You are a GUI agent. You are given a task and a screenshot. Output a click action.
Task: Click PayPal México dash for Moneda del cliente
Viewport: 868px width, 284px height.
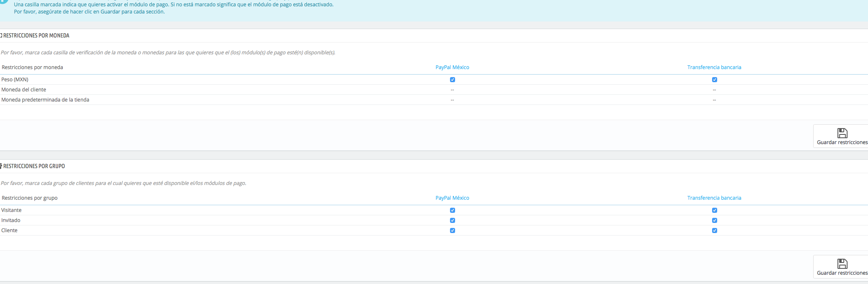pos(452,90)
